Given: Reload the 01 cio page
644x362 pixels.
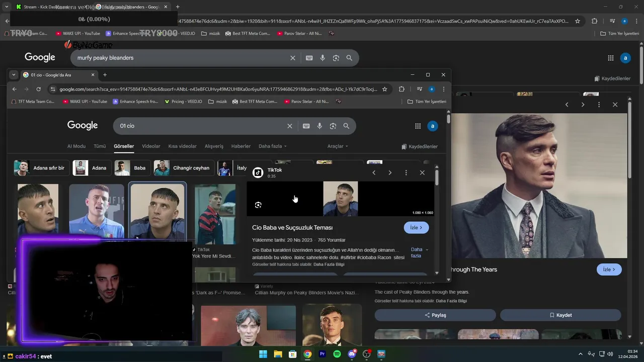Looking at the screenshot, I should coord(38,89).
